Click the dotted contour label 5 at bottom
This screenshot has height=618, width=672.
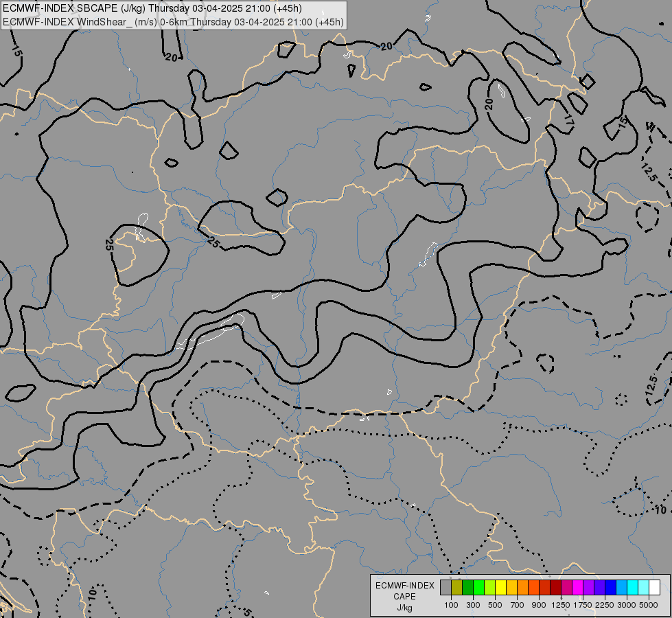(247, 612)
